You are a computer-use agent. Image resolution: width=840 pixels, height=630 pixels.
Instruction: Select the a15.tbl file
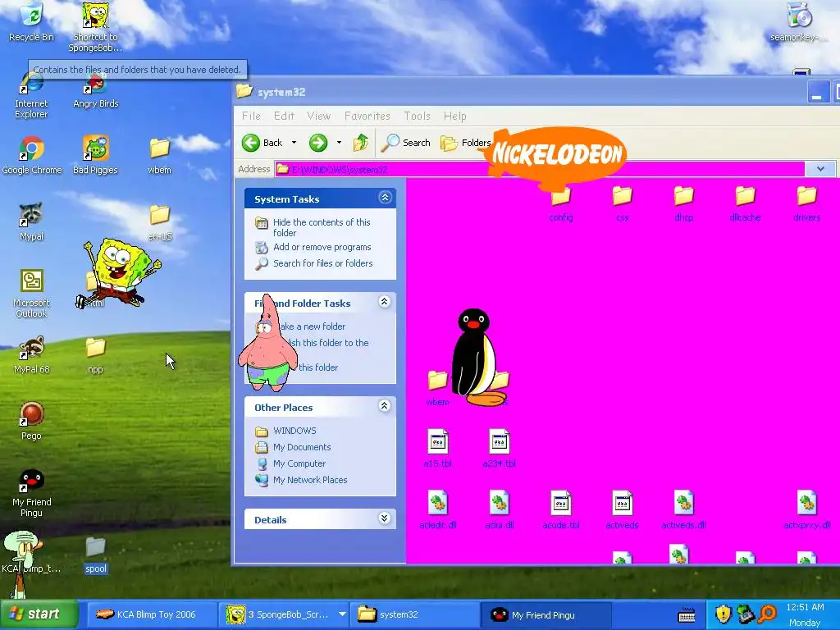pyautogui.click(x=438, y=449)
